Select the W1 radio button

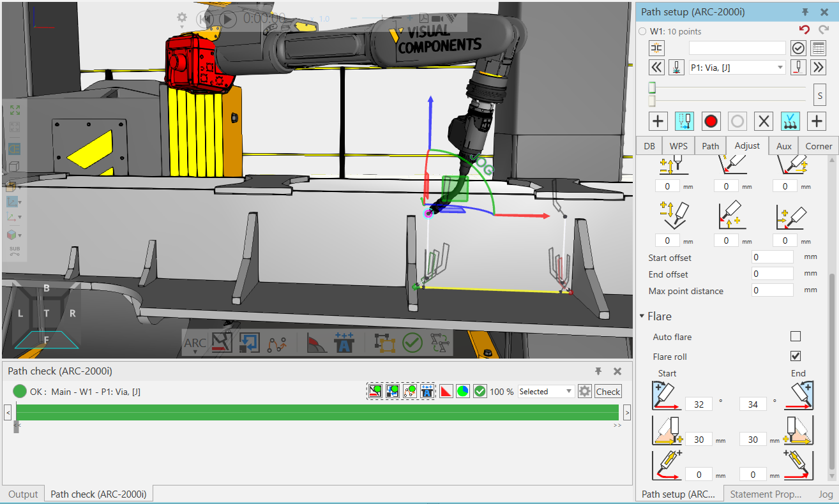642,31
